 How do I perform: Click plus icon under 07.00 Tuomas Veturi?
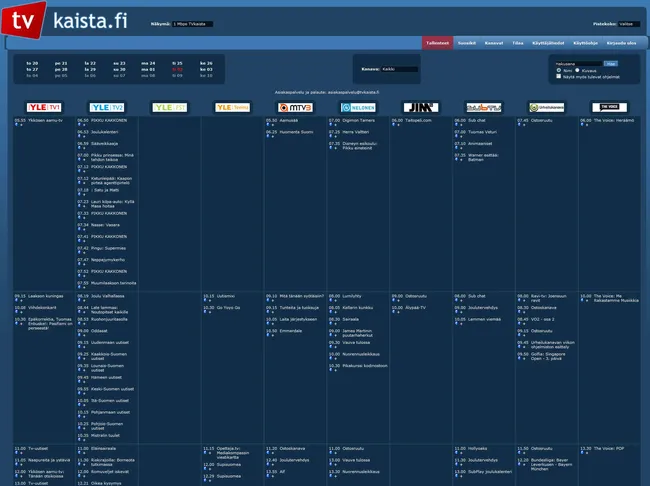tap(461, 136)
